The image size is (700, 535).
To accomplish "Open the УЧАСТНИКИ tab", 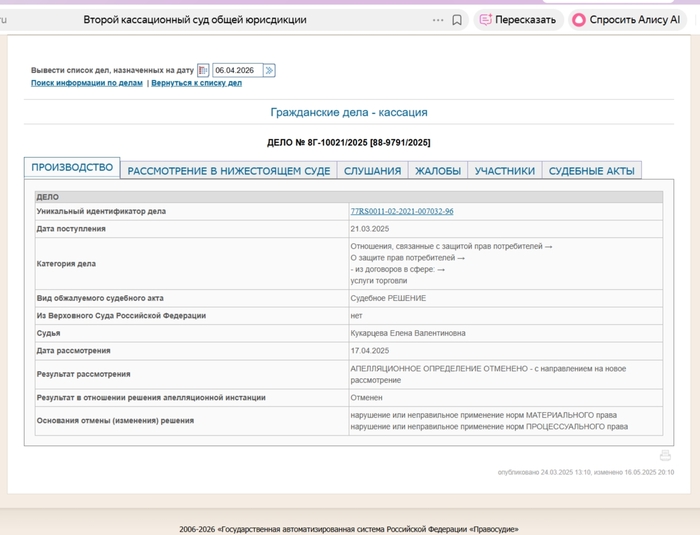I will click(505, 171).
